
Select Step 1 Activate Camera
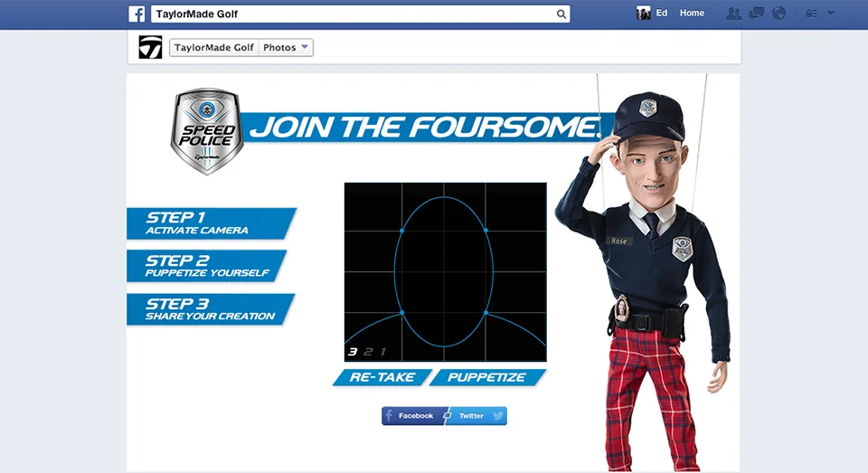click(x=212, y=223)
